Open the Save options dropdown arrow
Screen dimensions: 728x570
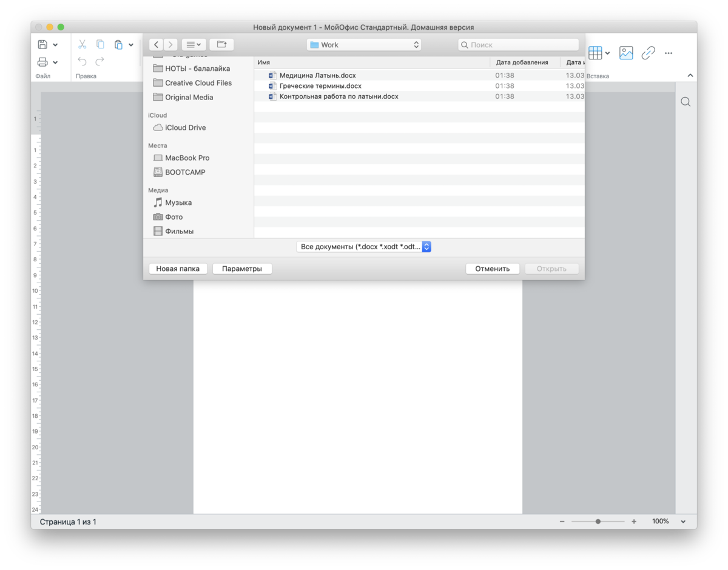click(x=55, y=45)
